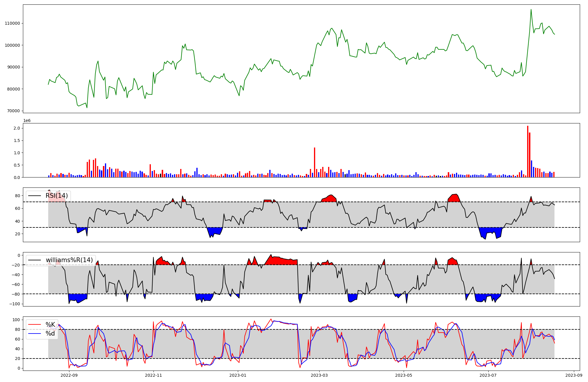
Task: Click the highest peak of green price line
Action: [x=531, y=10]
